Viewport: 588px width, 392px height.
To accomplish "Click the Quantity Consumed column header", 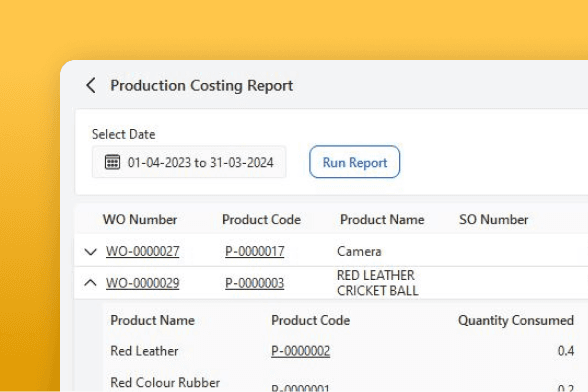I will [516, 320].
